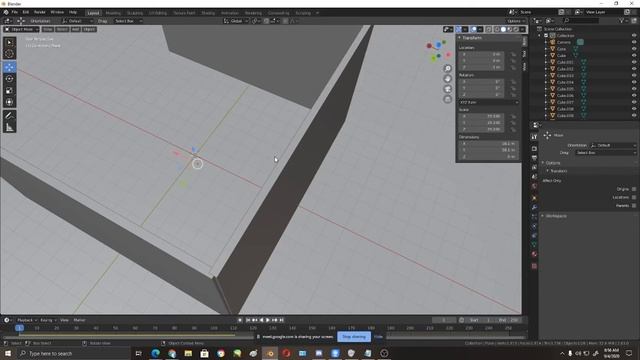Click Stop sharing button

354,337
